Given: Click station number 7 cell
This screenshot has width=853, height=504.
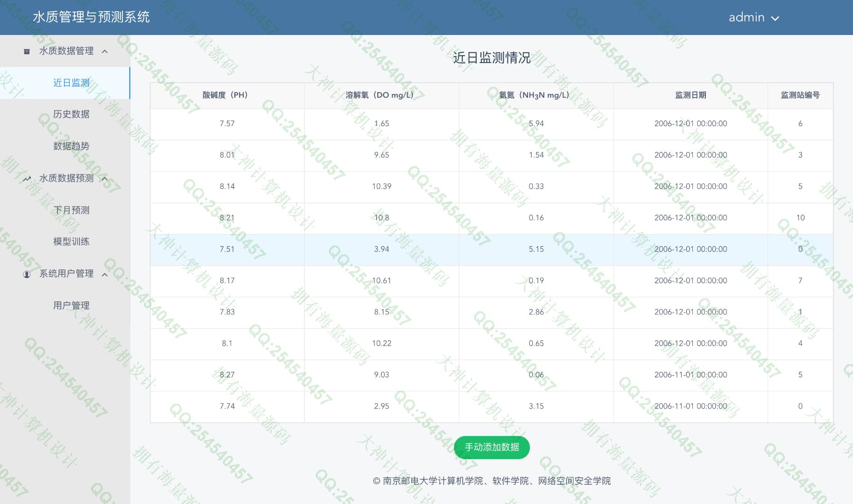Looking at the screenshot, I should coord(800,280).
